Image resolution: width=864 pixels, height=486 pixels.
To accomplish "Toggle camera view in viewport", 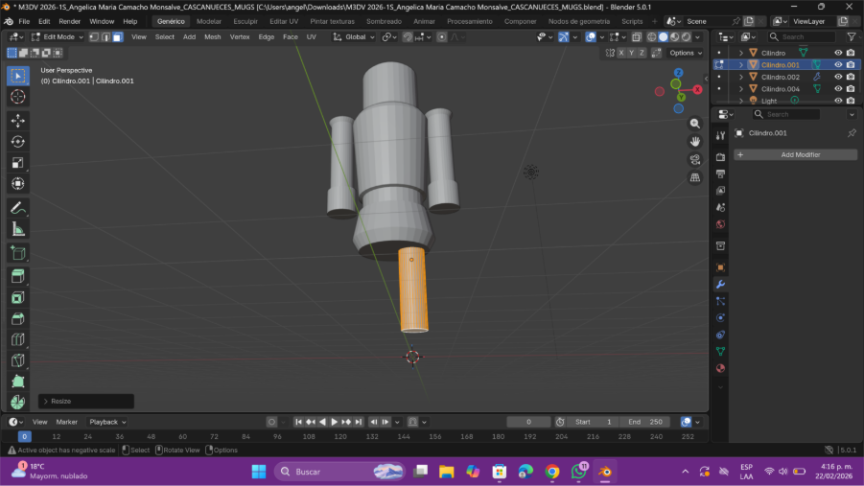I will pos(695,160).
